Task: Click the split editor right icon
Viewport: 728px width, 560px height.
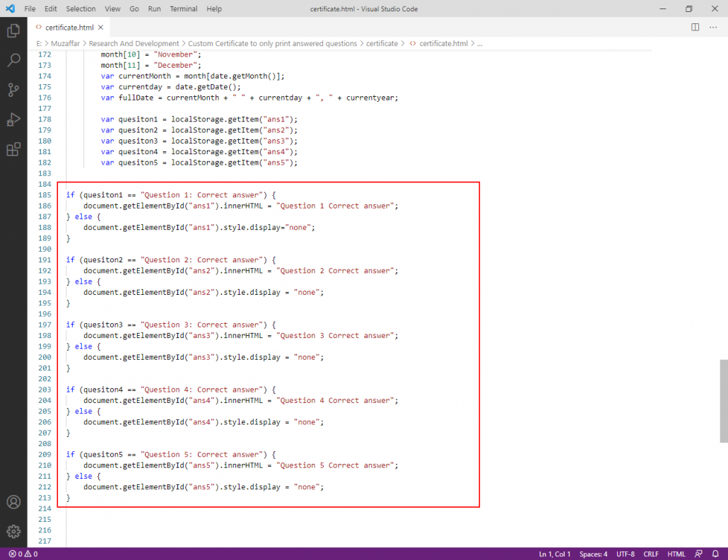Action: tap(695, 27)
